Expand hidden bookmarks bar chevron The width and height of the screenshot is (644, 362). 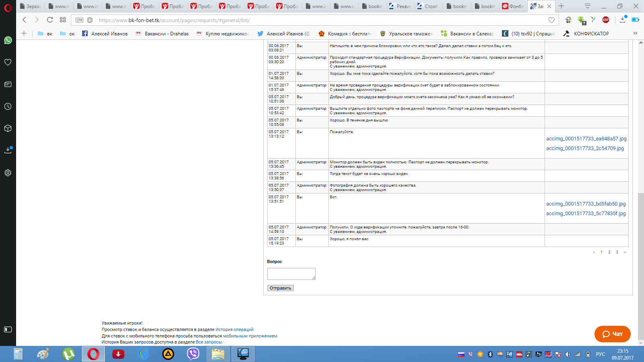coord(635,33)
